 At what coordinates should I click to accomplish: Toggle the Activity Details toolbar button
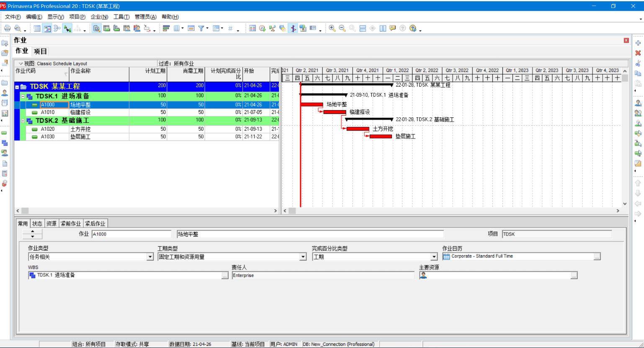(97, 28)
